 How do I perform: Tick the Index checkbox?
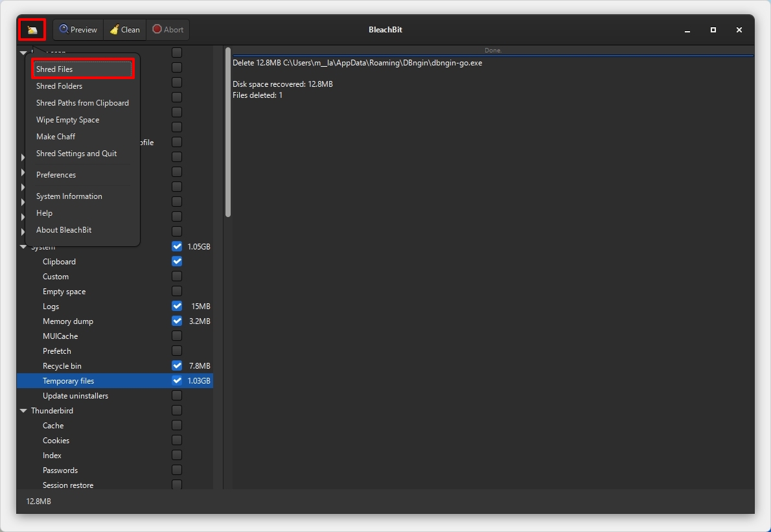click(177, 455)
